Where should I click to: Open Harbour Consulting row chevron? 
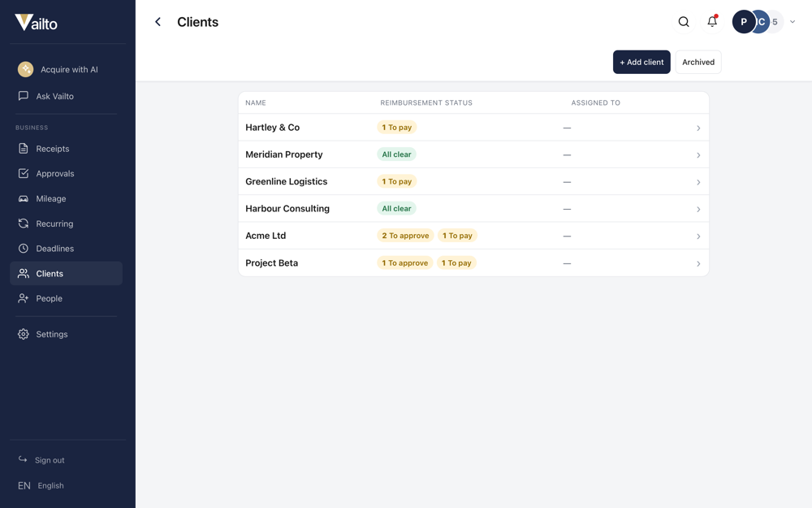[x=698, y=209]
